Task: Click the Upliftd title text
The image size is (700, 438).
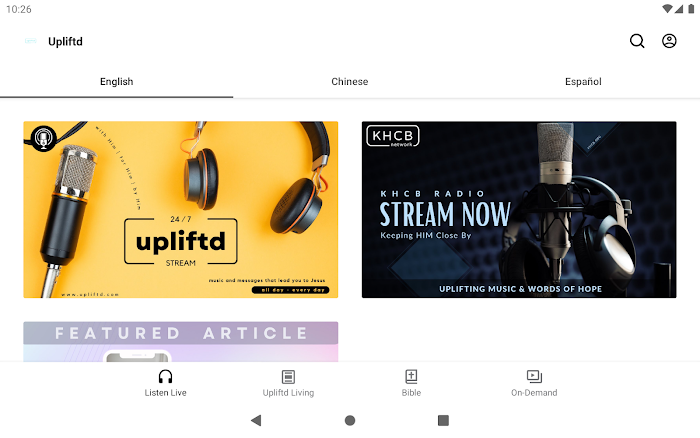Action: tap(65, 42)
